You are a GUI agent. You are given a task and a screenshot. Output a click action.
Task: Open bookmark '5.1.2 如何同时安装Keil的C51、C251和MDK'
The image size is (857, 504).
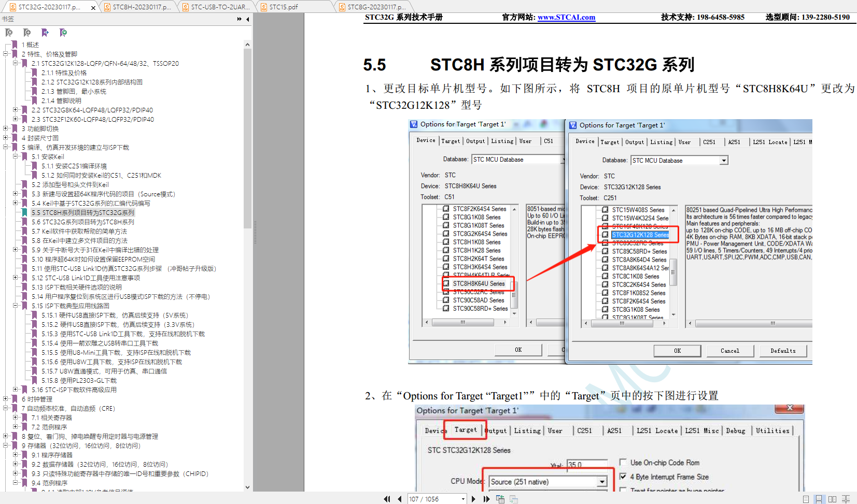pos(102,175)
